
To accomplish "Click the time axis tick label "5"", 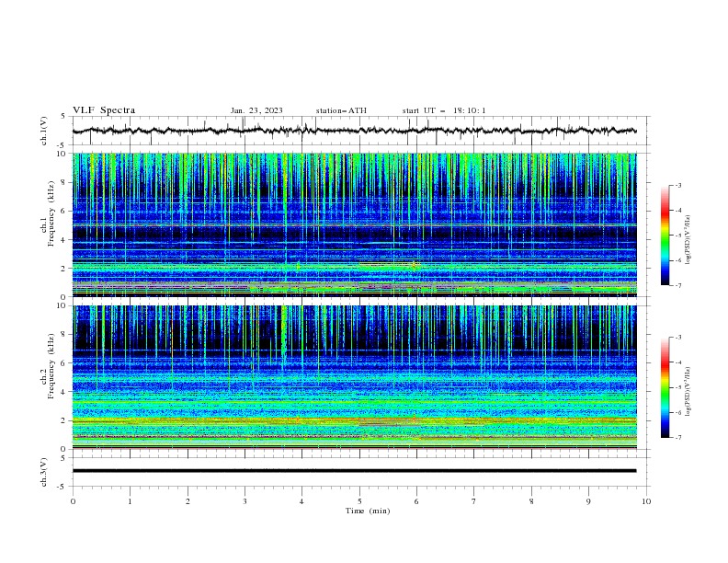I will click(x=359, y=501).
